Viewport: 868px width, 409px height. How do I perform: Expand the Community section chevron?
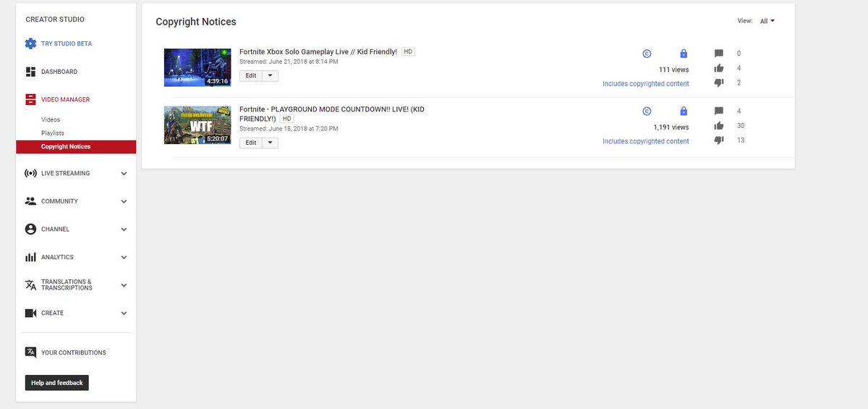pos(124,201)
